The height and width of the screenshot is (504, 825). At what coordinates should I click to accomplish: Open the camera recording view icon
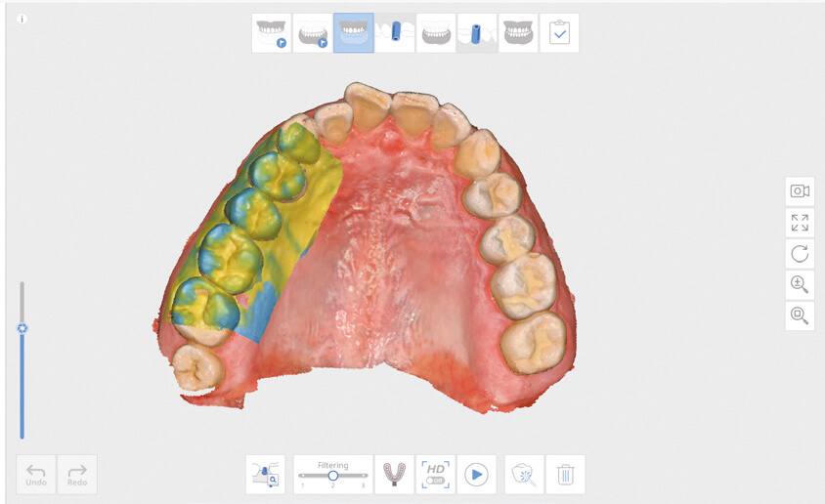click(800, 191)
